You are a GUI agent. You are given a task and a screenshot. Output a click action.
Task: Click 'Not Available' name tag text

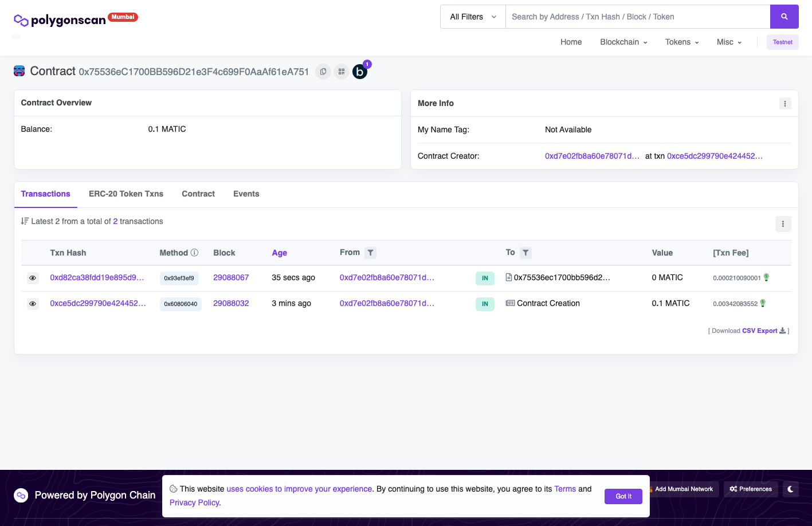568,129
